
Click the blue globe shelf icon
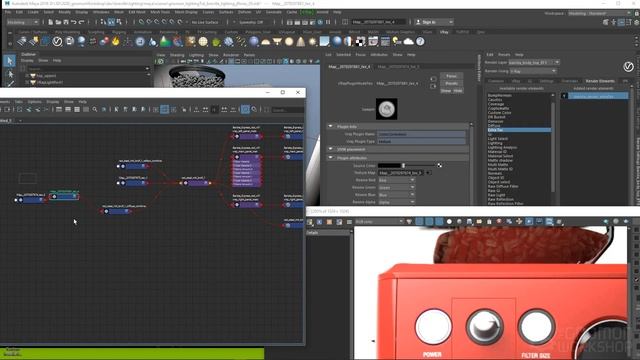tap(337, 41)
